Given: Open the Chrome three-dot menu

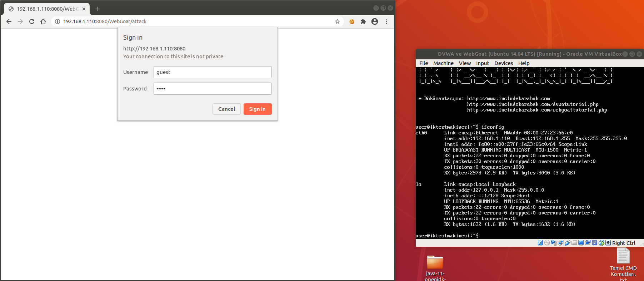Looking at the screenshot, I should pos(386,21).
